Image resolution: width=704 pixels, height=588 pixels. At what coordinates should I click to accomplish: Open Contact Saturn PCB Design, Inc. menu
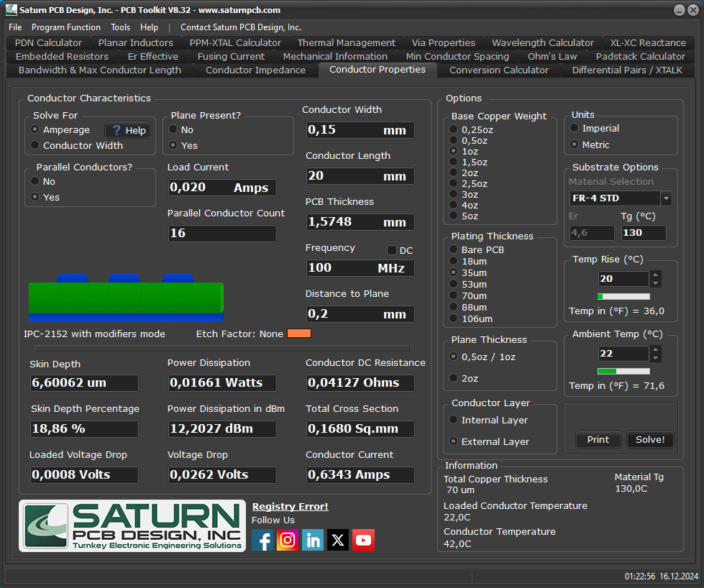pyautogui.click(x=241, y=27)
